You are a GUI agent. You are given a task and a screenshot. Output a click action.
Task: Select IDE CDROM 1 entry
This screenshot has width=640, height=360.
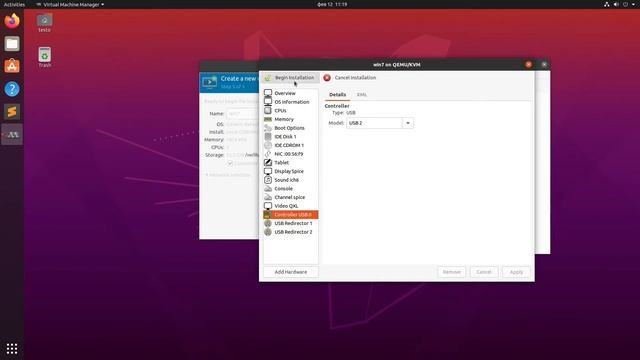[x=291, y=145]
